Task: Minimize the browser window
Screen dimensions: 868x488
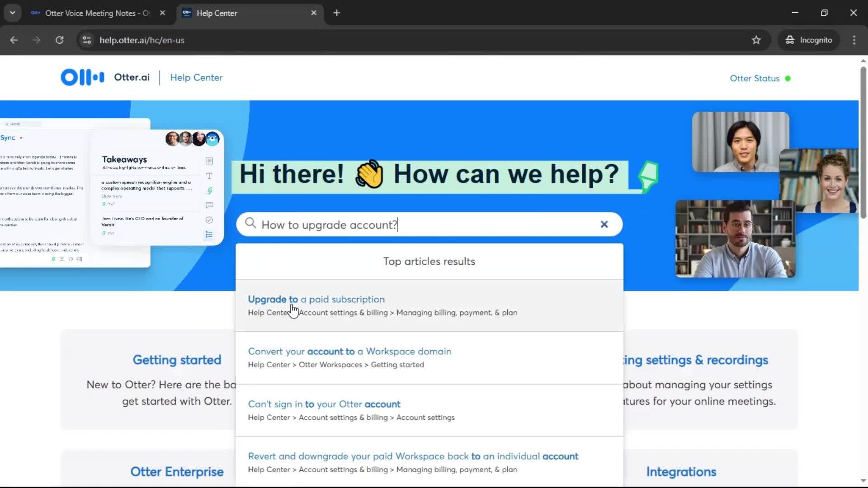Action: pos(795,13)
